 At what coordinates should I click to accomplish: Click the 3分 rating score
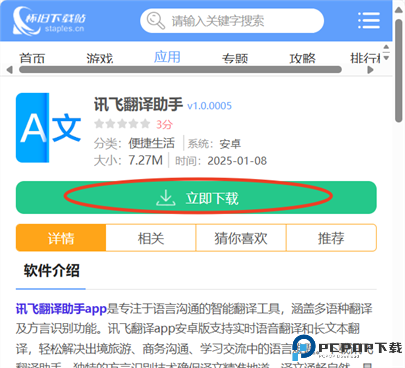coord(164,124)
